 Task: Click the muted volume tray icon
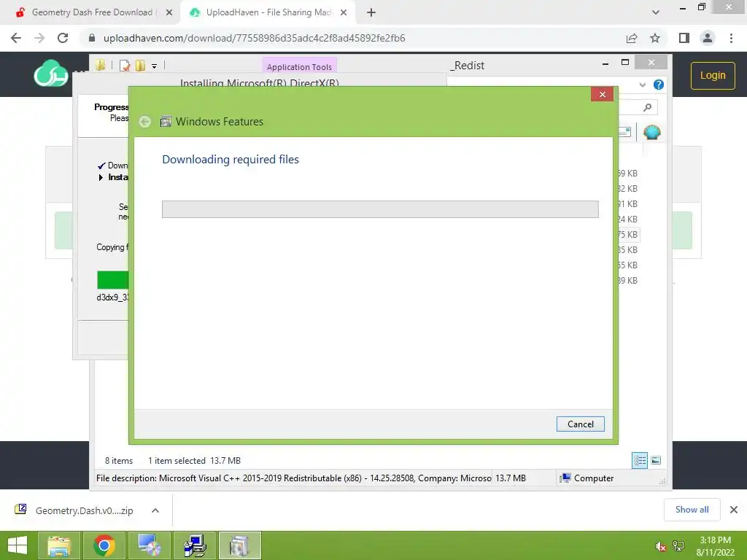coord(660,546)
